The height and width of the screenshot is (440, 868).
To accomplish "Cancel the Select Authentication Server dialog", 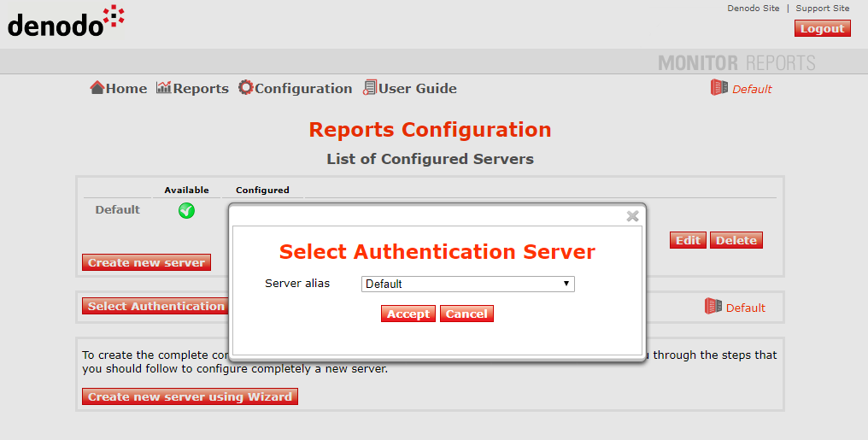I will [466, 314].
